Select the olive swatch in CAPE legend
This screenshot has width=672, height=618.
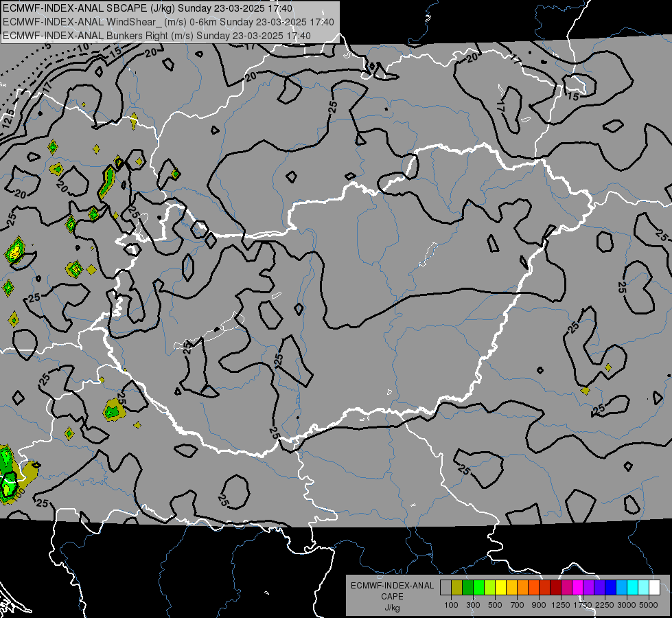click(x=457, y=587)
